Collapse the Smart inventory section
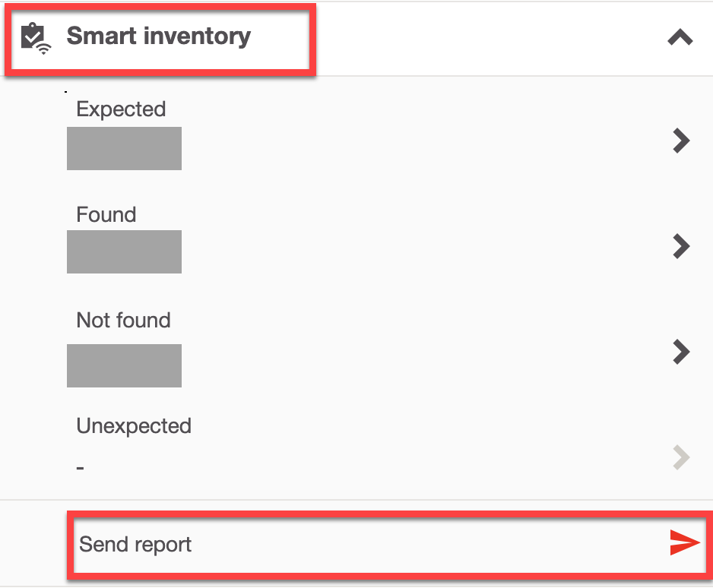Screen dimensions: 713x588 [680, 37]
